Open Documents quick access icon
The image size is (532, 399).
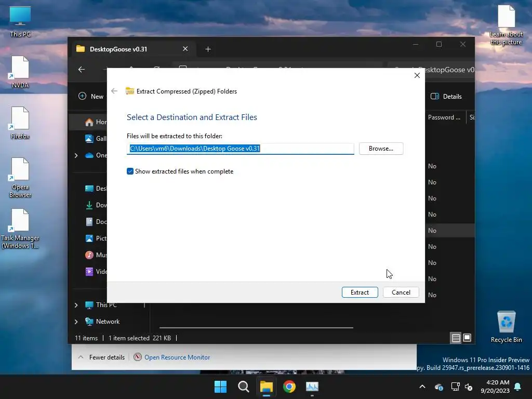89,221
